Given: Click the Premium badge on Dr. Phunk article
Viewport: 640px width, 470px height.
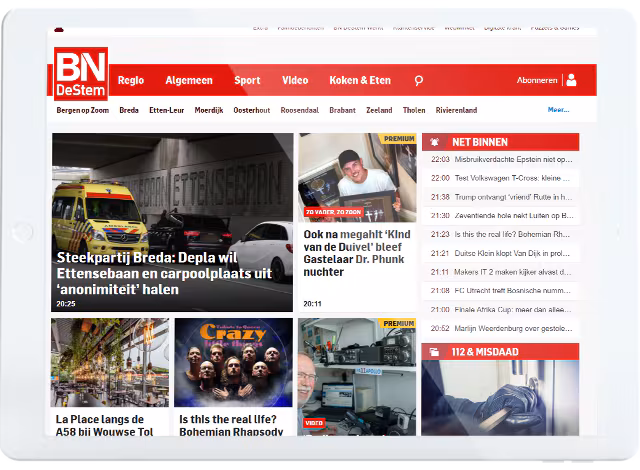Looking at the screenshot, I should point(399,139).
